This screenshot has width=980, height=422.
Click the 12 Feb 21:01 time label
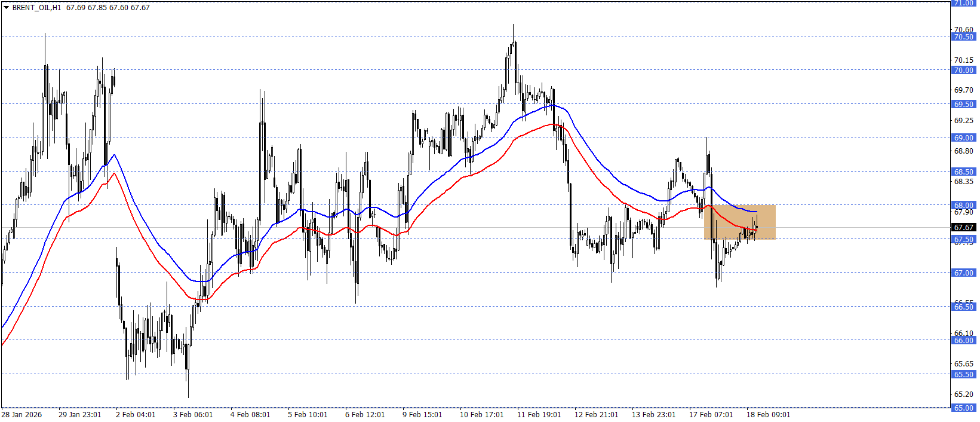[x=596, y=415]
